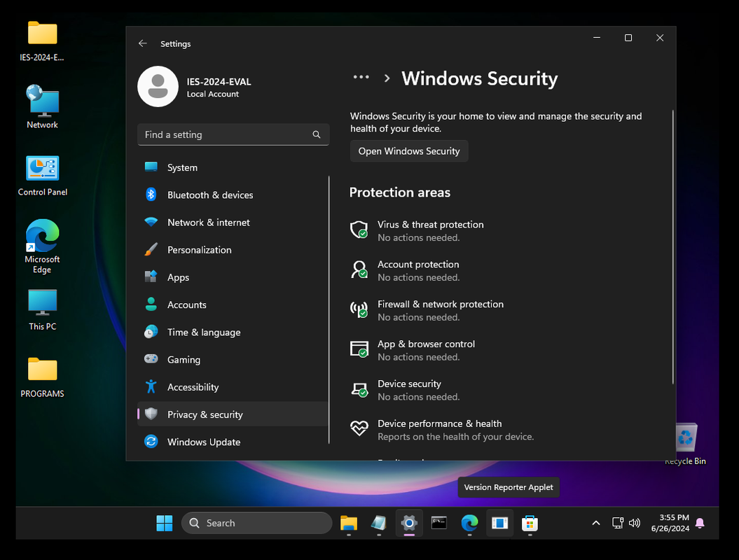Screen dimensions: 739x560
Task: Open Device security laptop icon
Action: point(359,389)
